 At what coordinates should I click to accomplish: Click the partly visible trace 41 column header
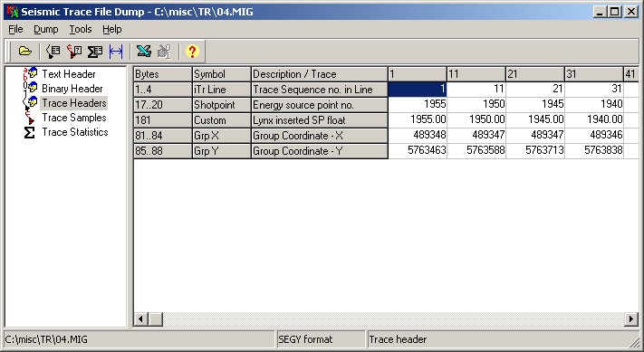click(x=631, y=74)
